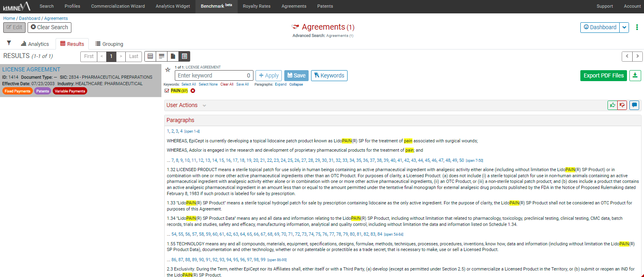Open the Analytics Widget menu

click(173, 6)
